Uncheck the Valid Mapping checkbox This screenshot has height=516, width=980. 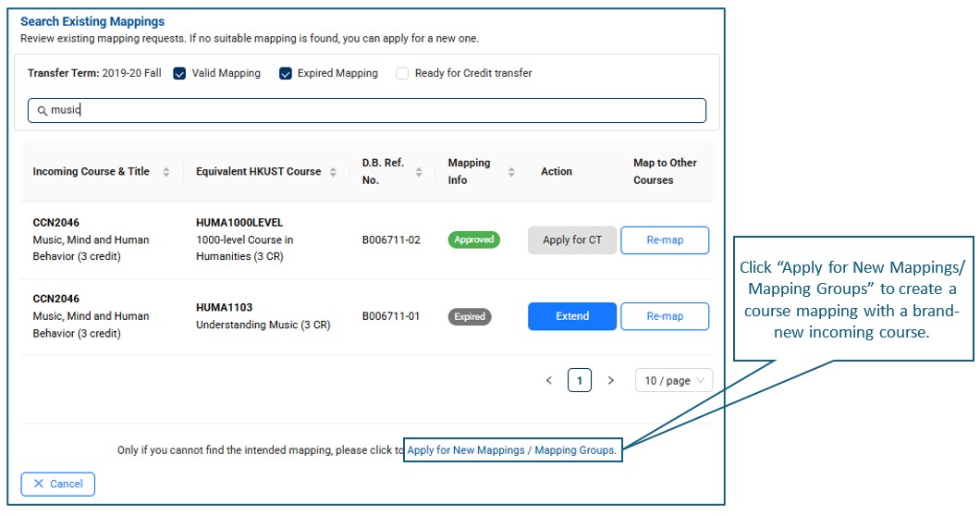(x=179, y=74)
